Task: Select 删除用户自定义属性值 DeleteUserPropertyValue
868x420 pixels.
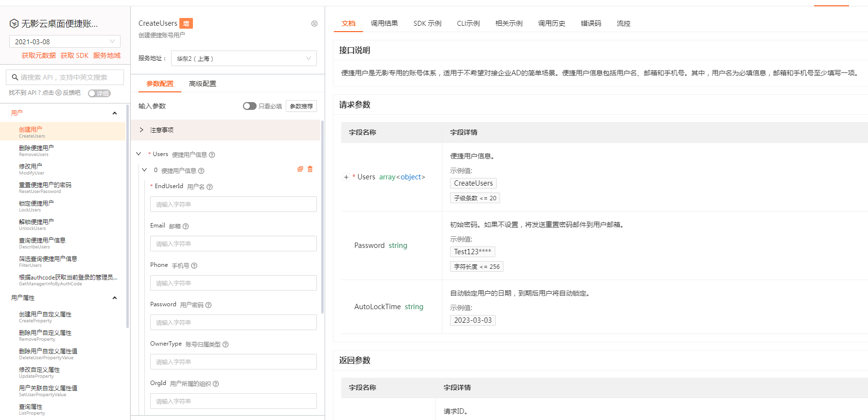Action: pyautogui.click(x=63, y=353)
